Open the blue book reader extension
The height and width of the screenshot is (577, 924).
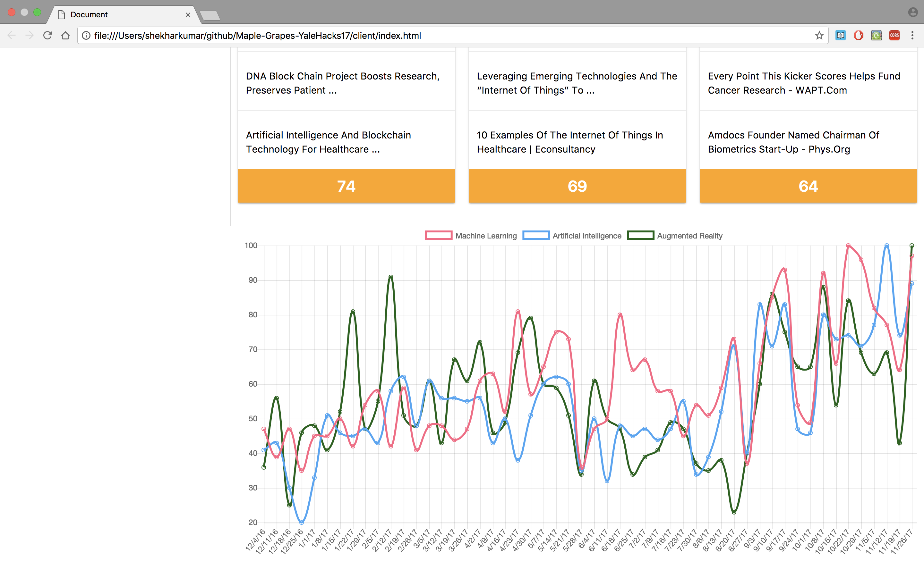pos(840,36)
